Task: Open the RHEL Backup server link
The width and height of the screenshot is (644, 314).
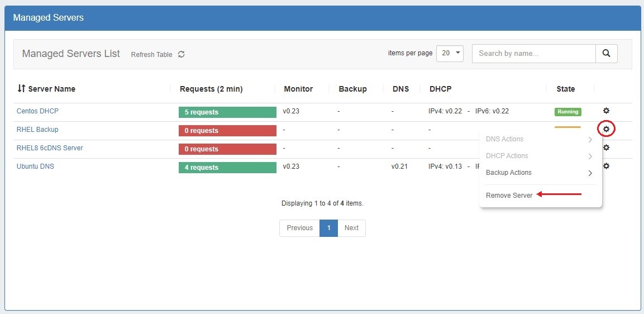Action: tap(37, 130)
